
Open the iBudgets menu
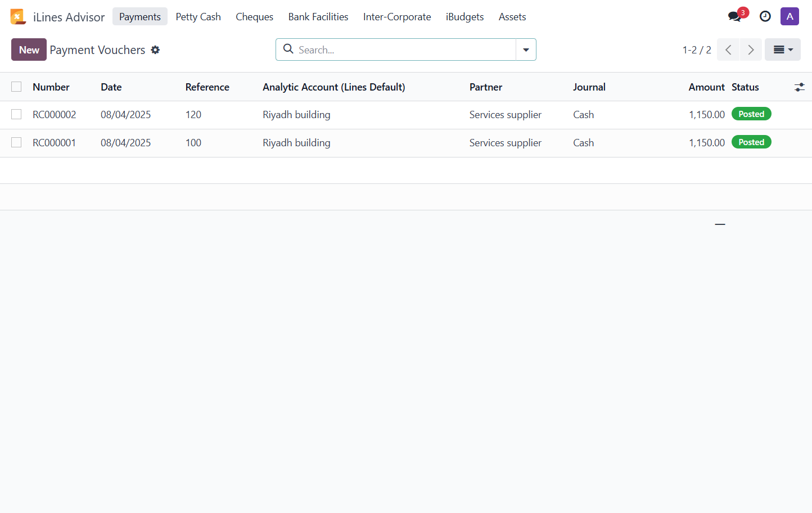click(464, 16)
